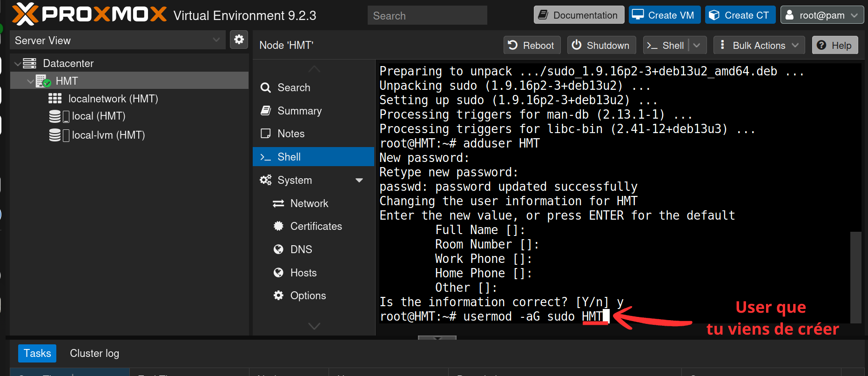Click the terminal vertical scrollbar
The height and width of the screenshot is (376, 868).
[855, 277]
